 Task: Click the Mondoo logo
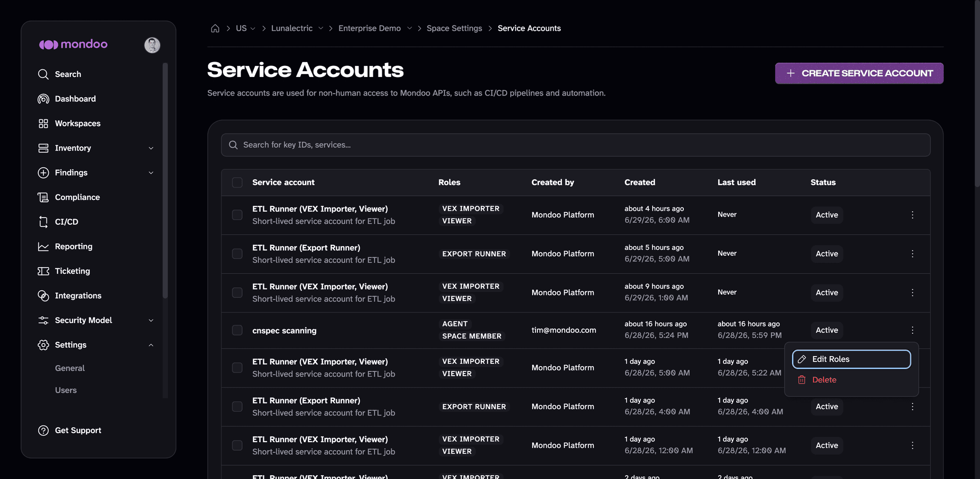[73, 44]
